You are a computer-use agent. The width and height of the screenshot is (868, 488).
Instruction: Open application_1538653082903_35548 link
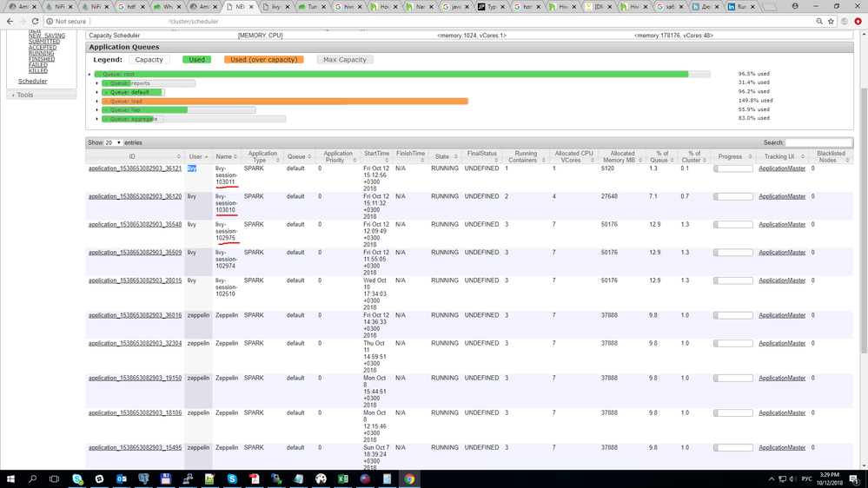click(135, 224)
